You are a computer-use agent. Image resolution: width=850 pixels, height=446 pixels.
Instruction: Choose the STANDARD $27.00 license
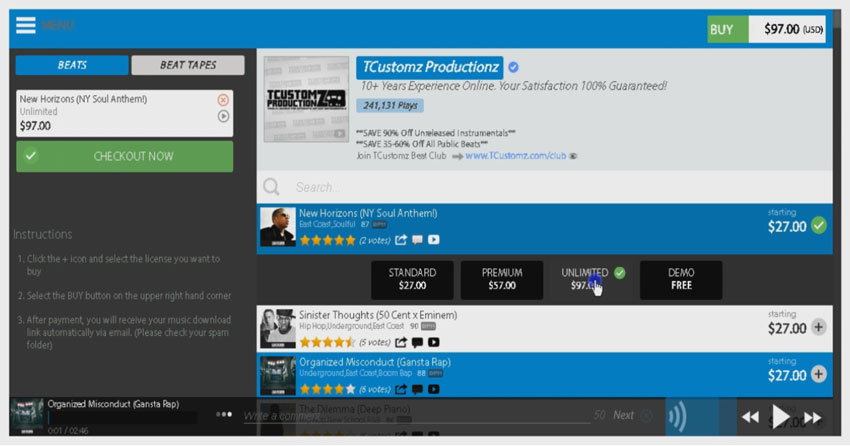pyautogui.click(x=412, y=280)
